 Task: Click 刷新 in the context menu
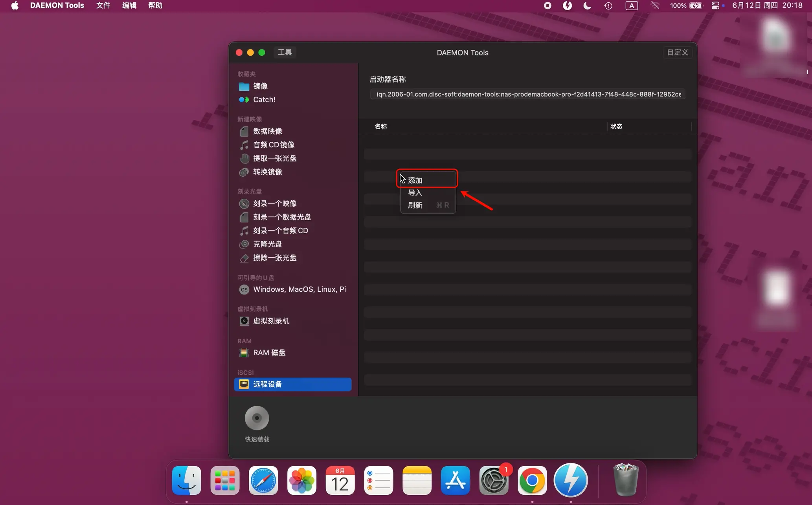click(x=428, y=205)
